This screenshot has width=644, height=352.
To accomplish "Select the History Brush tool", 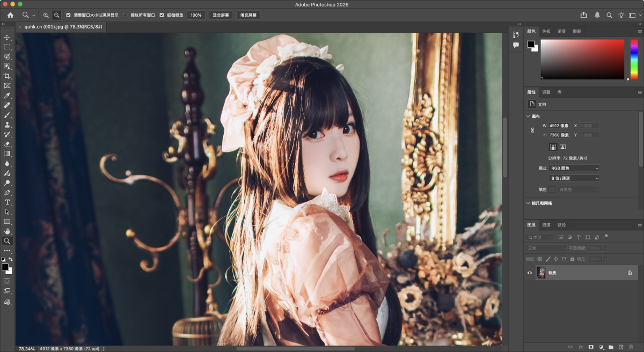I will pos(8,134).
